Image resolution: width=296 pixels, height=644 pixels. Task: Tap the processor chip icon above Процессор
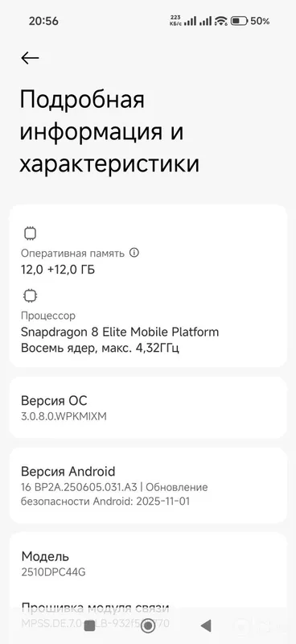pos(30,295)
